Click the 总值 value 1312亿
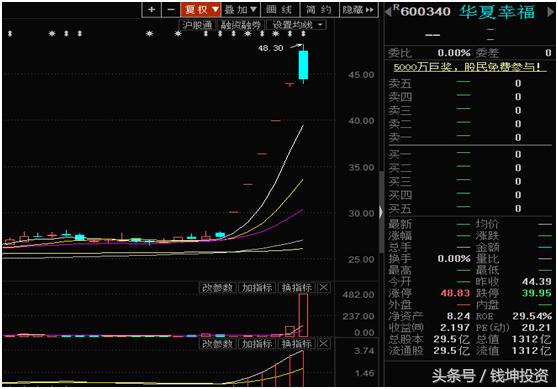 (x=532, y=339)
